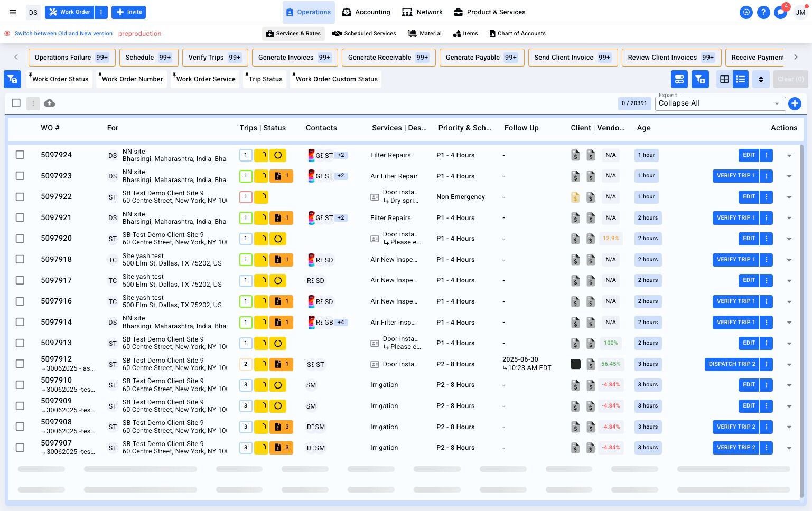The height and width of the screenshot is (511, 812).
Task: Open the Collapse All expand dropdown
Action: pyautogui.click(x=719, y=103)
